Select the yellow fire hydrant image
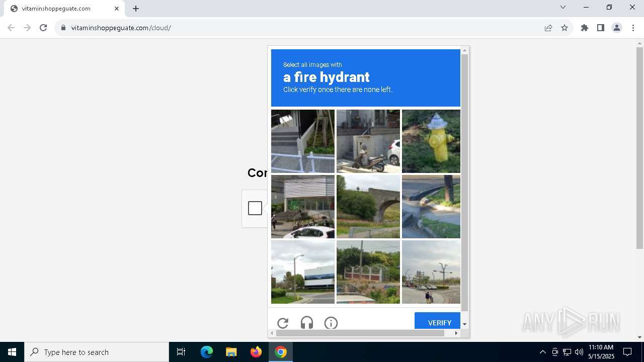This screenshot has width=644, height=362. point(431,141)
